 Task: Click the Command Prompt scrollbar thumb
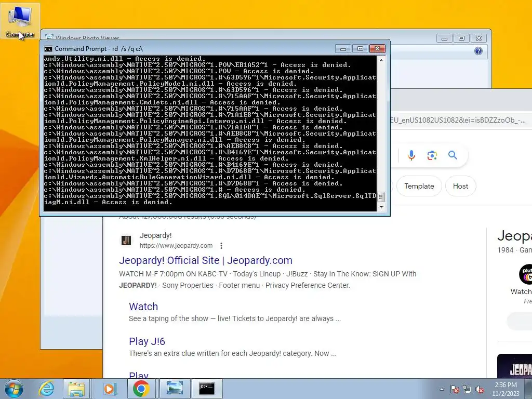point(381,197)
